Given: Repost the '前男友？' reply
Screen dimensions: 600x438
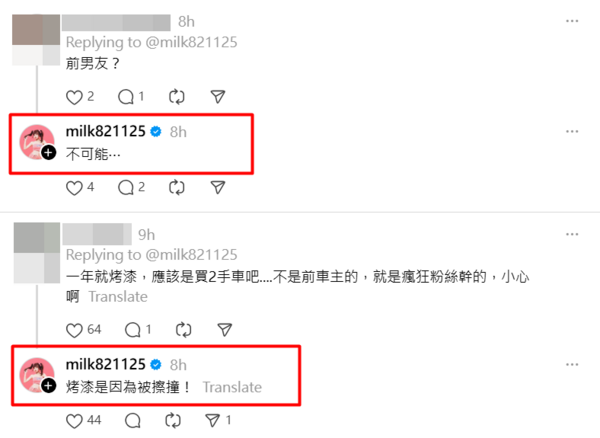Looking at the screenshot, I should click(x=177, y=97).
